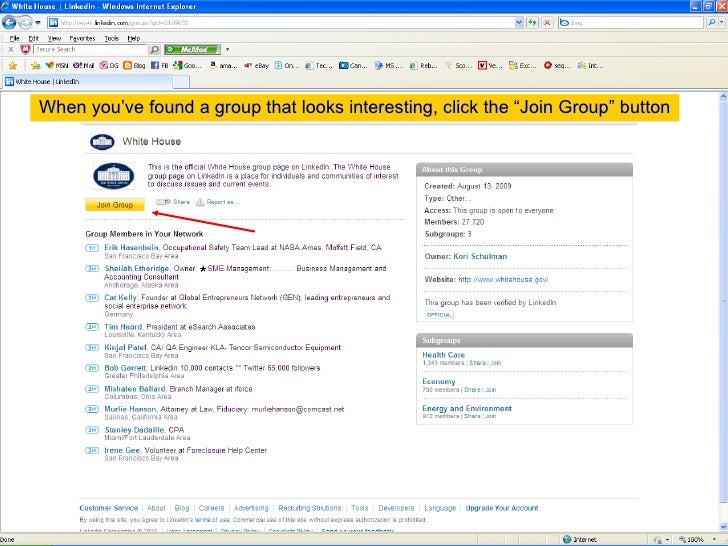Open the Edit menu
Viewport: 728px width, 546px height.
33,39
